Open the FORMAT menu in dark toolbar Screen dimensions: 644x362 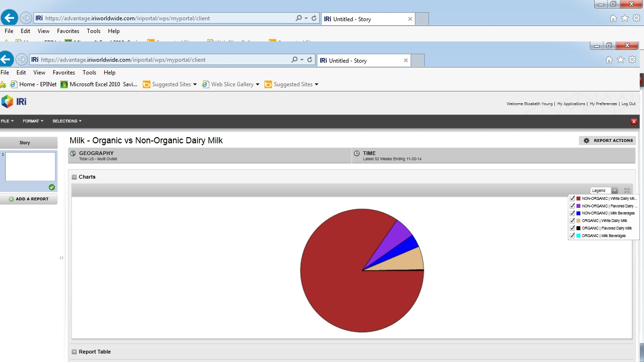[33, 121]
